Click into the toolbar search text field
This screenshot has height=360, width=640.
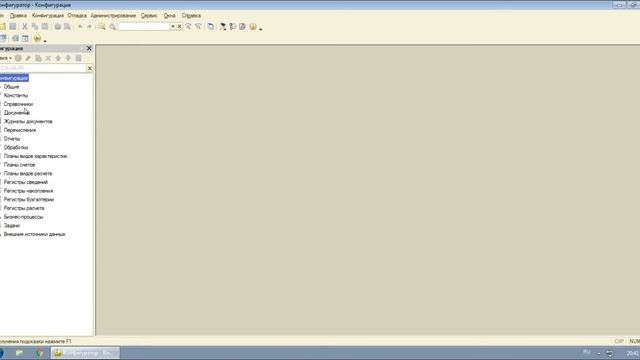pos(144,27)
